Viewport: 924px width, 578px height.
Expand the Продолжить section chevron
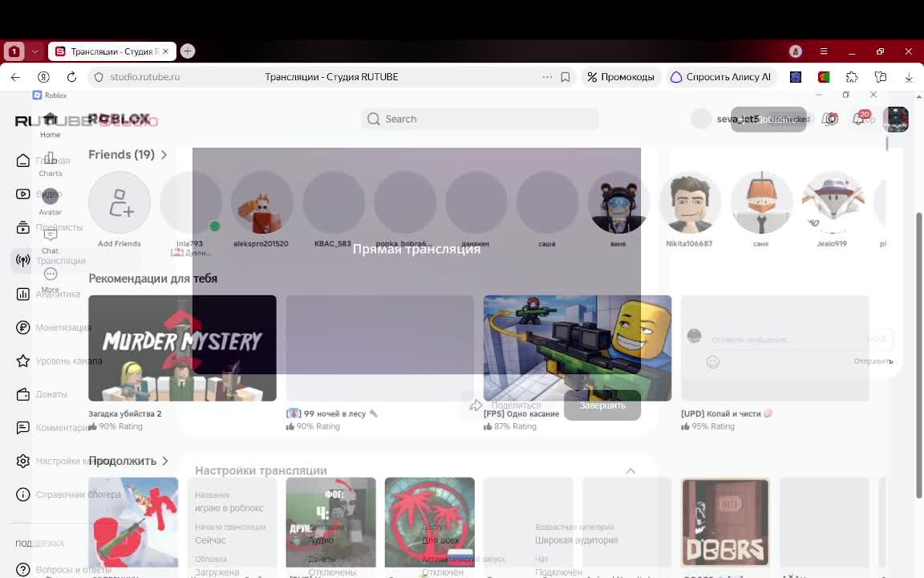pos(165,461)
